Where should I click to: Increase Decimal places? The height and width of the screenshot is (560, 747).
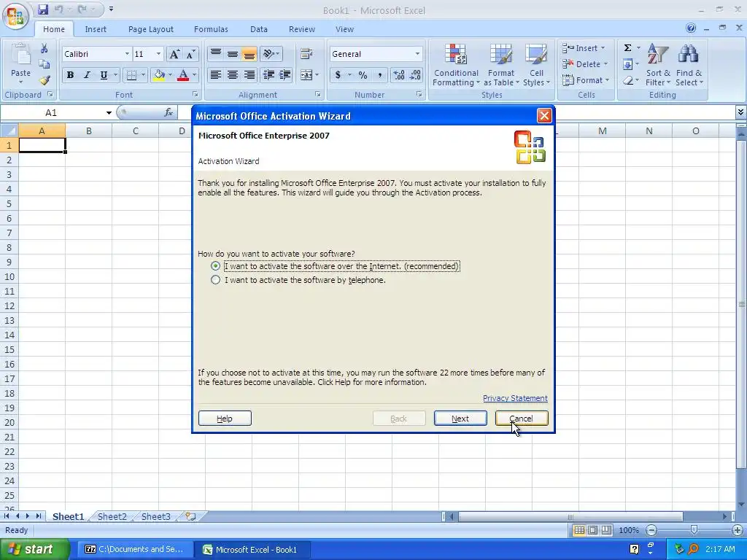(x=399, y=75)
